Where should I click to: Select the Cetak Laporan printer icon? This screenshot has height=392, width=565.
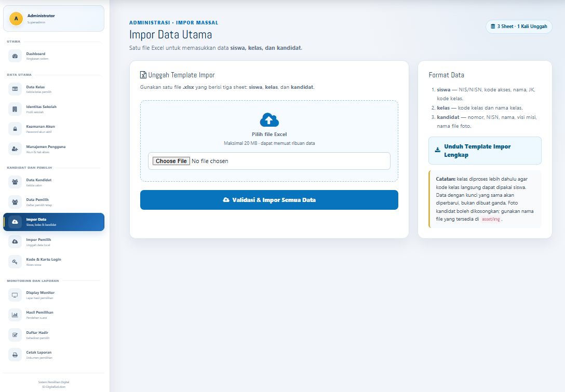click(x=15, y=355)
